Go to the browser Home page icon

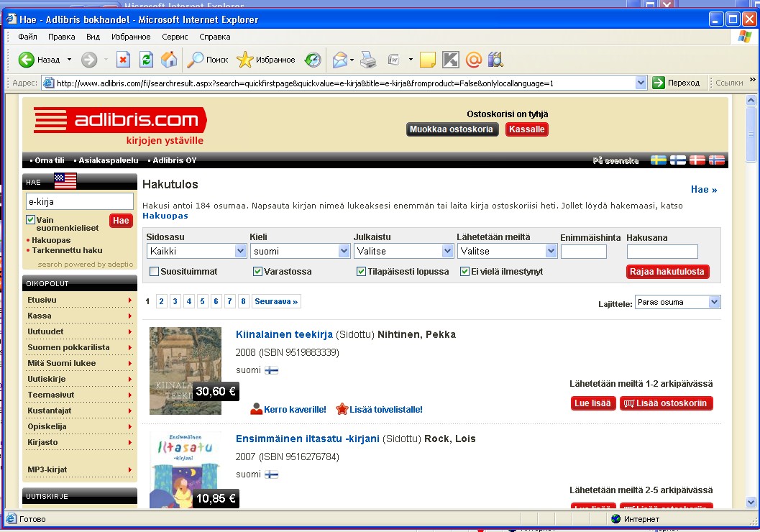coord(169,60)
